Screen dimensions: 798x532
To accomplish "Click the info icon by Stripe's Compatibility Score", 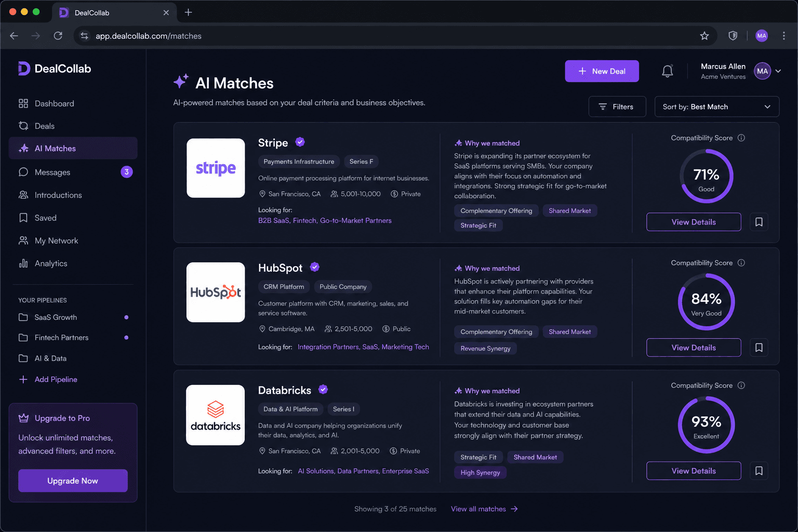I will tap(741, 138).
